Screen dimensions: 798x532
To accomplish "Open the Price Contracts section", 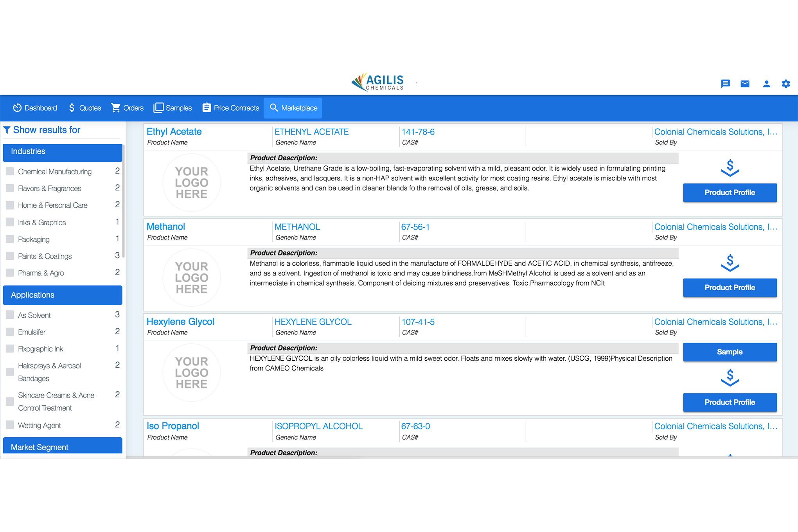I will coord(230,108).
